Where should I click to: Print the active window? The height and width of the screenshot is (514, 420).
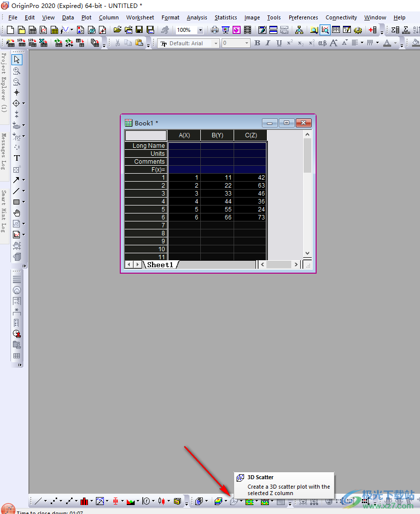pos(215,30)
